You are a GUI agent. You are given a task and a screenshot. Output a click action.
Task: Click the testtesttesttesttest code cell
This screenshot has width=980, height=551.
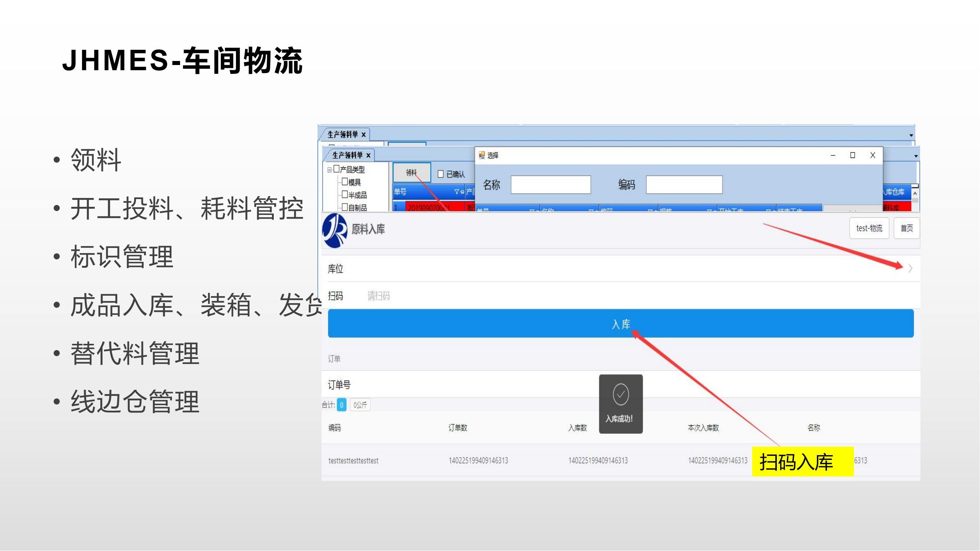click(x=353, y=461)
